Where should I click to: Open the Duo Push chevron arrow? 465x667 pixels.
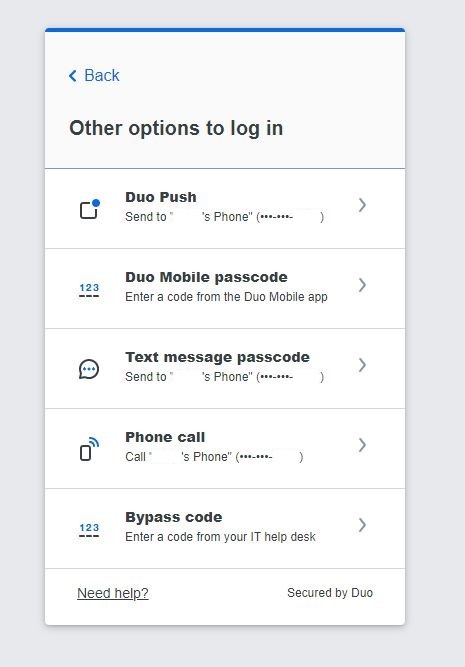(362, 205)
